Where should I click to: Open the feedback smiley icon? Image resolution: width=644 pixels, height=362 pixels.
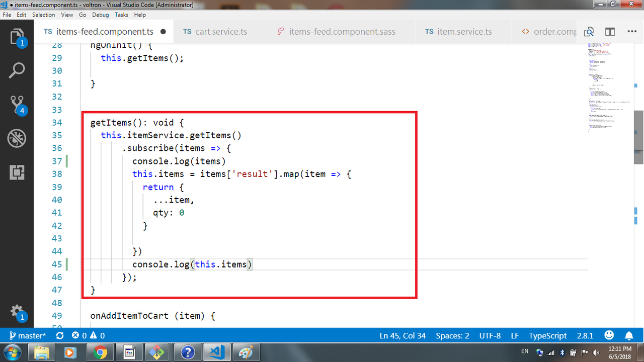click(x=609, y=335)
